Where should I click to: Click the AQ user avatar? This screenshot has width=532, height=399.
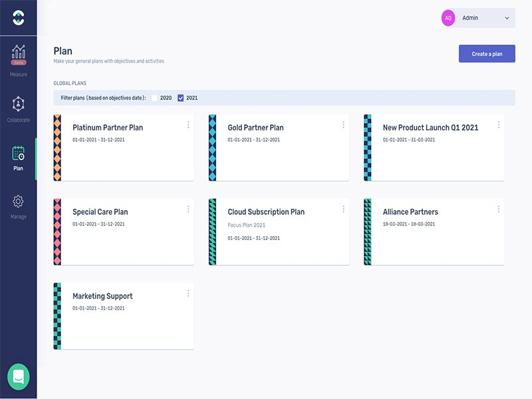[x=448, y=18]
